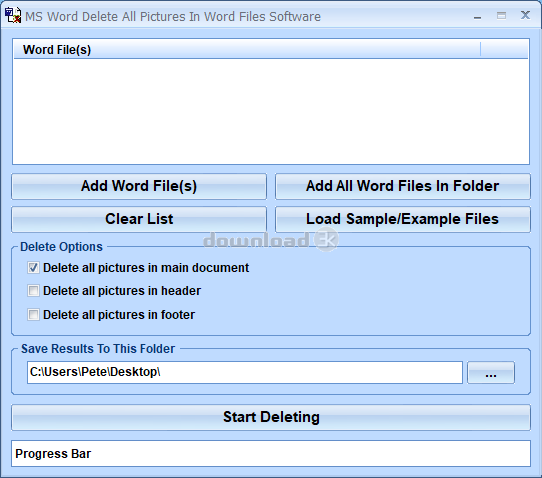The height and width of the screenshot is (478, 542).
Task: Click the empty Word files list area
Action: 271,111
